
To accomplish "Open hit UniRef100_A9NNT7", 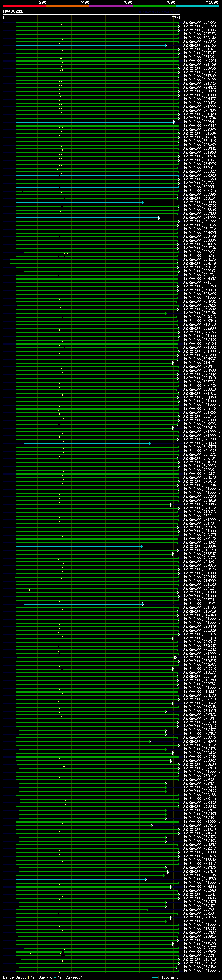I will (199, 99).
